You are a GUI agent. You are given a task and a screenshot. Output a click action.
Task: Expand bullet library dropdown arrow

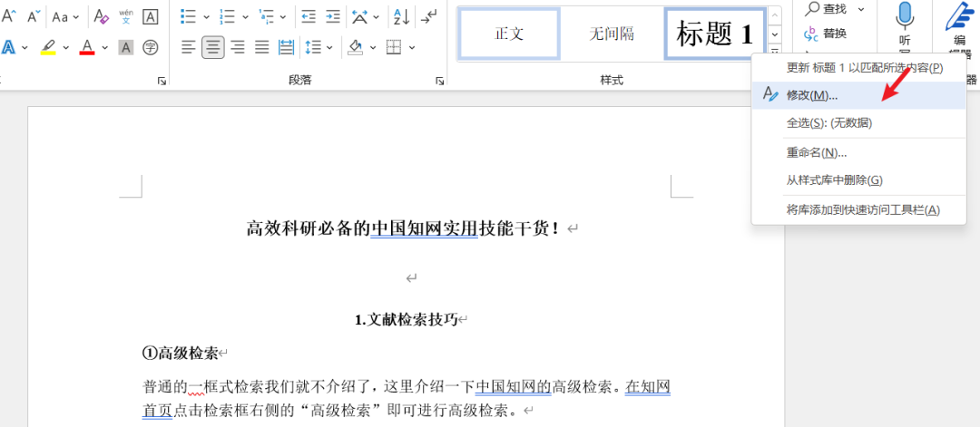206,17
